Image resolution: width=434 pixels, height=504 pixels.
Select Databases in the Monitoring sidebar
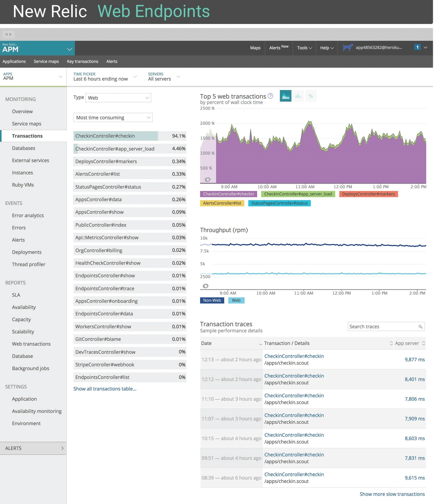click(24, 148)
